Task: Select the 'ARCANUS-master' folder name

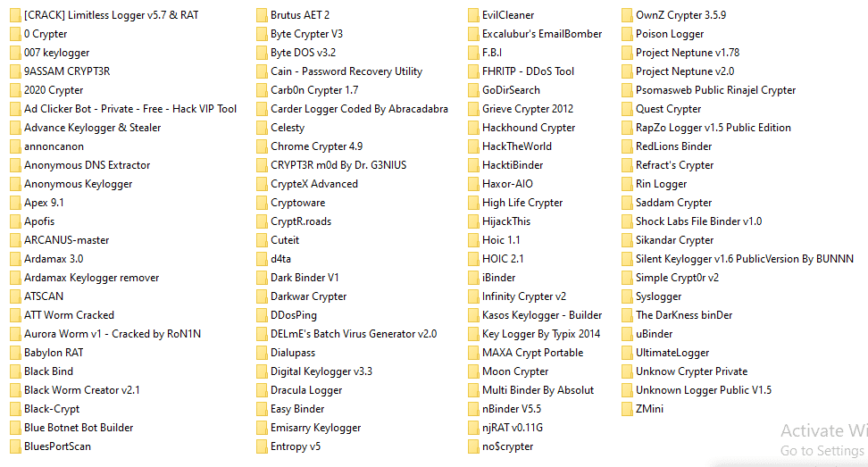Action: click(x=66, y=240)
